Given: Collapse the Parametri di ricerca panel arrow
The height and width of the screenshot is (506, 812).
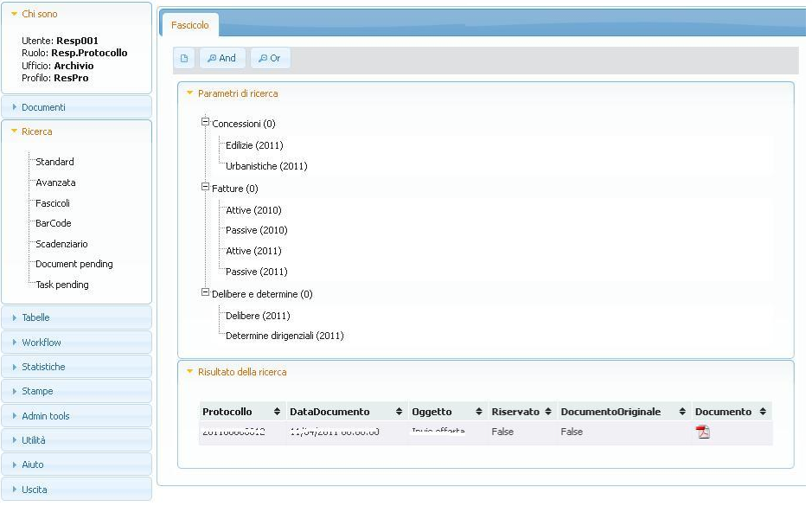Looking at the screenshot, I should 191,94.
